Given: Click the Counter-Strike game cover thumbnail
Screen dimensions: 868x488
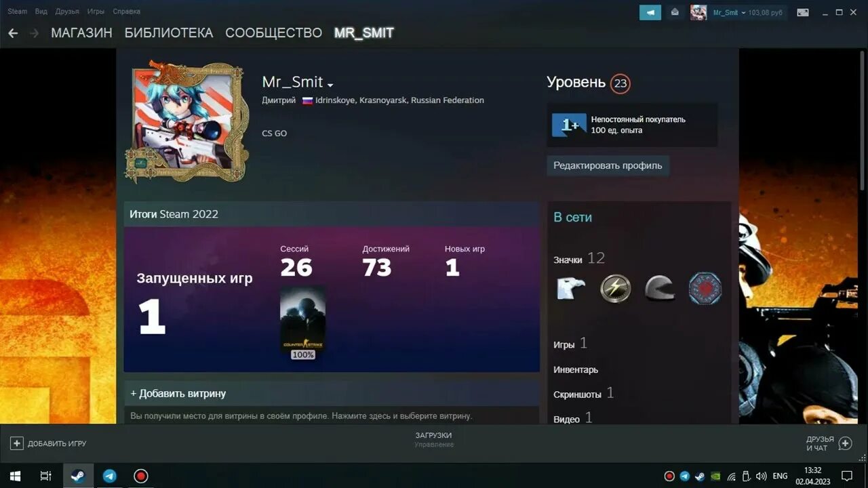Looking at the screenshot, I should (x=302, y=318).
